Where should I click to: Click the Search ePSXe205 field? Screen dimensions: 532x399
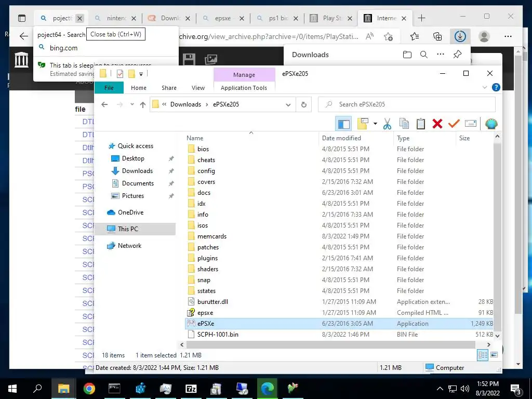pos(406,104)
